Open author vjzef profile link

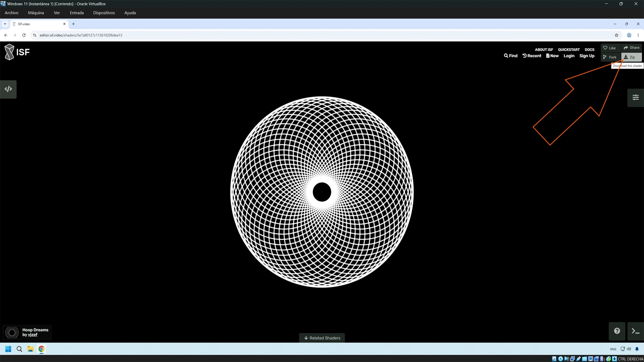pyautogui.click(x=33, y=335)
